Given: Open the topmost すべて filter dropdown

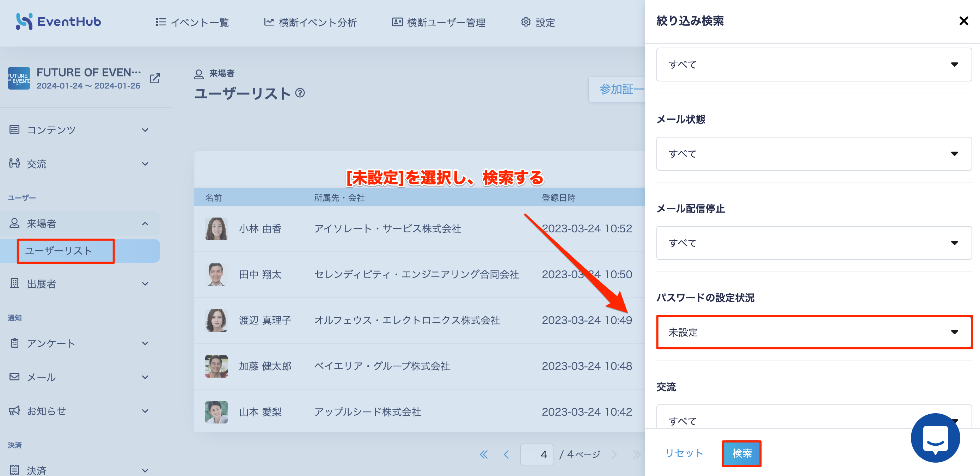Looking at the screenshot, I should (x=814, y=64).
